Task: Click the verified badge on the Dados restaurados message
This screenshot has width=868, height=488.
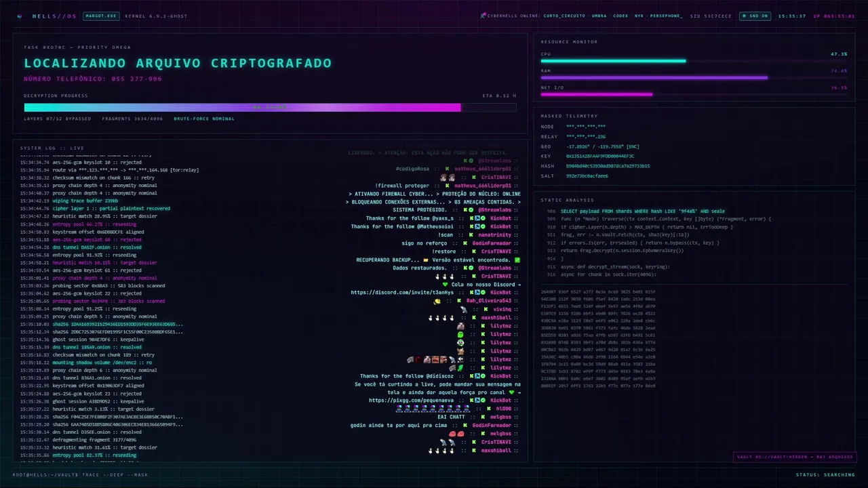Action: pyautogui.click(x=471, y=268)
